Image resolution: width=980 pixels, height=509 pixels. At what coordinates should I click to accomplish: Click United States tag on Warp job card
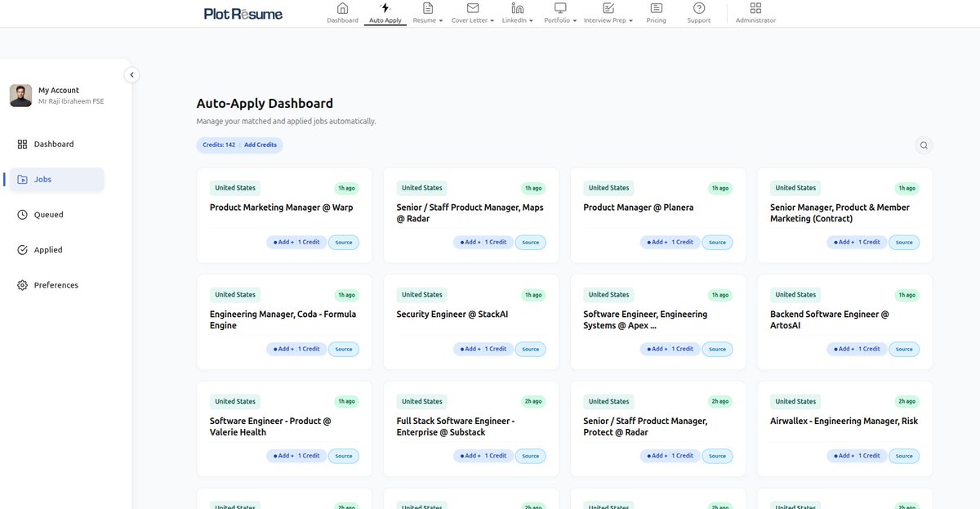pos(235,188)
